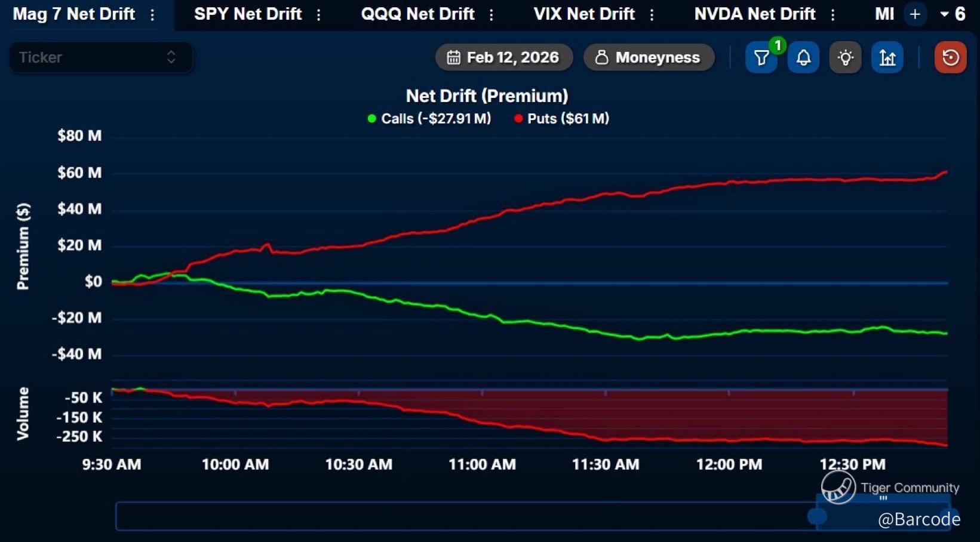
Task: Click the Moneyness filter button
Action: 649,57
